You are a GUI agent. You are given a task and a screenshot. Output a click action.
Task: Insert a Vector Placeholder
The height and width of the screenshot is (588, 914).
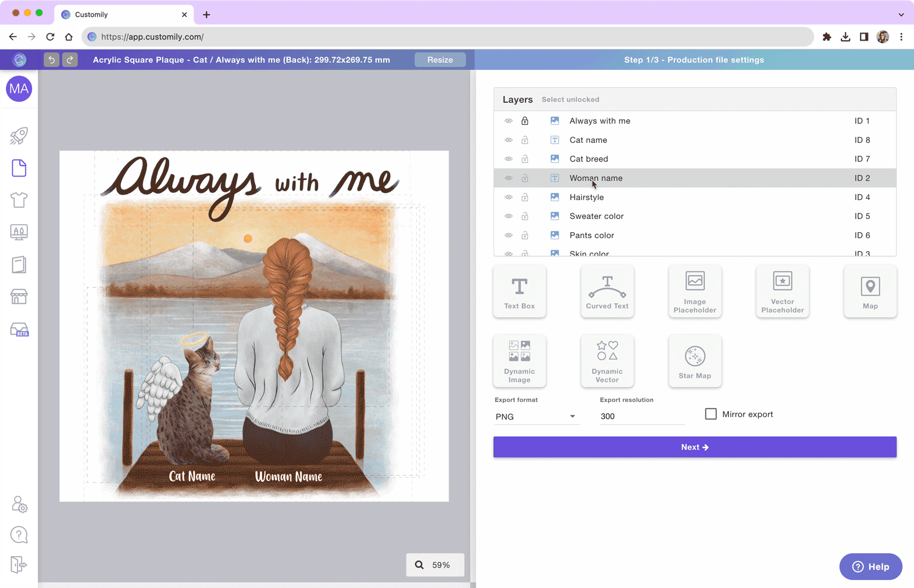coord(782,291)
